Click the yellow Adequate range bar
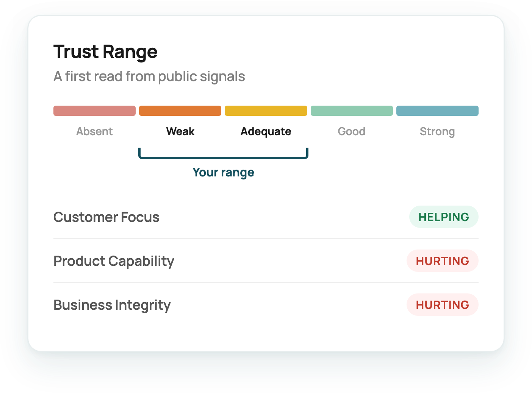The width and height of the screenshot is (532, 393). pyautogui.click(x=266, y=111)
